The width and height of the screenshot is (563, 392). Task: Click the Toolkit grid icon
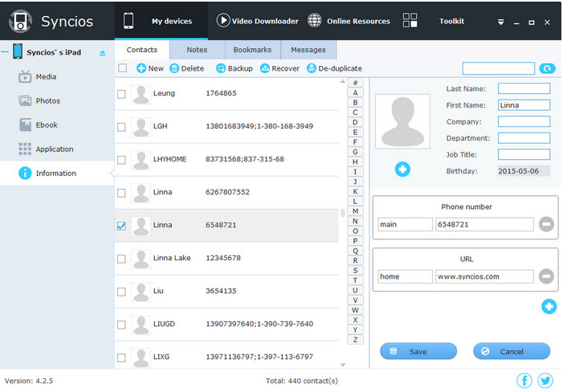pos(410,20)
